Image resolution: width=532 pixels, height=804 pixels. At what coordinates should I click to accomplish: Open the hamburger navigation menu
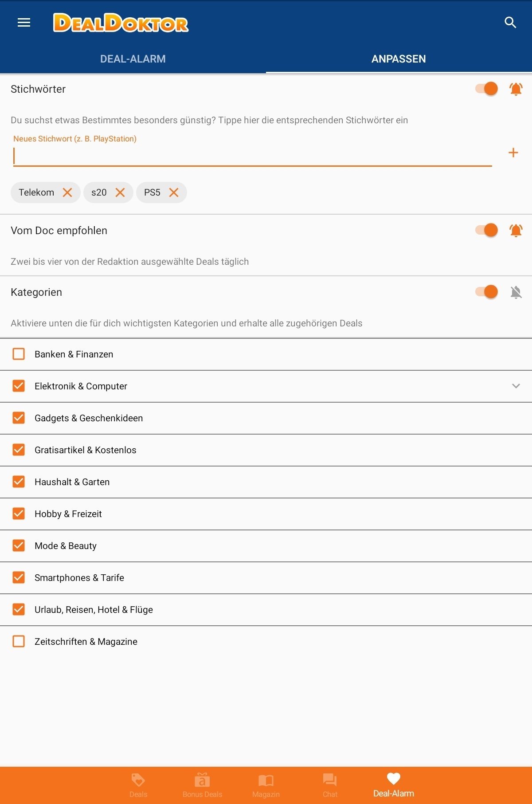[24, 23]
